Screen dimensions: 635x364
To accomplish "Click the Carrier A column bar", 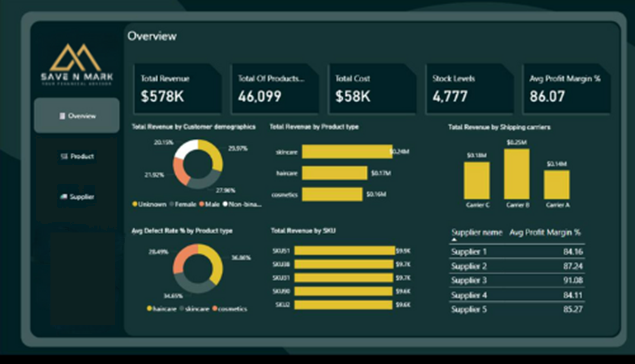I will 556,185.
